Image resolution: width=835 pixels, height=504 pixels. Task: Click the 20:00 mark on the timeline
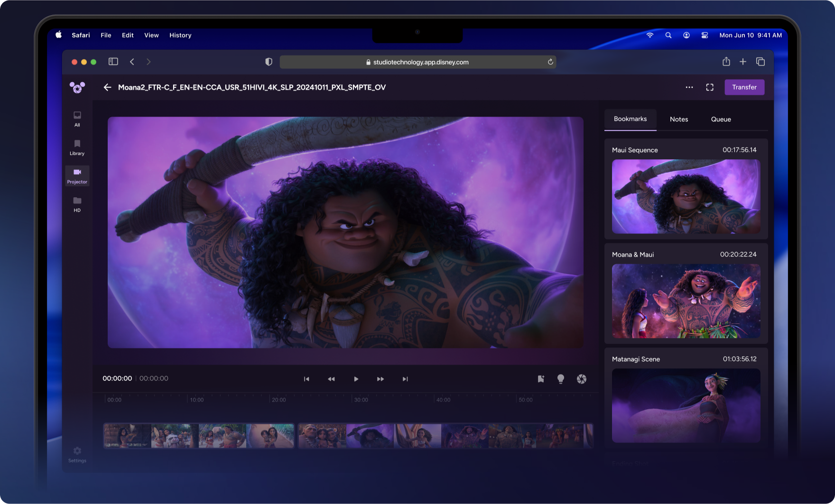[x=278, y=400]
